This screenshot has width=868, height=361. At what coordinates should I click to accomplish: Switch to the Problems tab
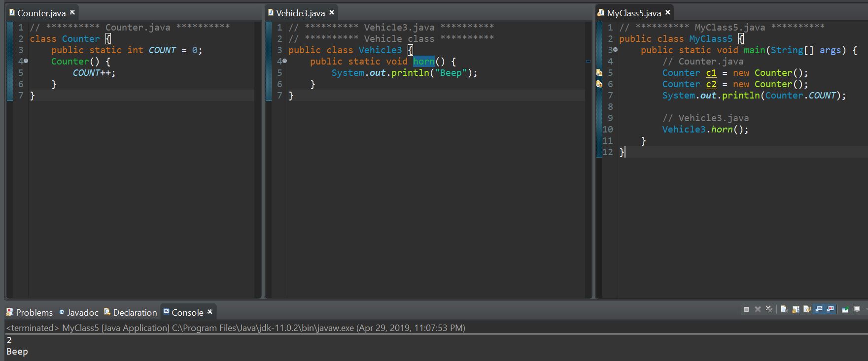(30, 312)
